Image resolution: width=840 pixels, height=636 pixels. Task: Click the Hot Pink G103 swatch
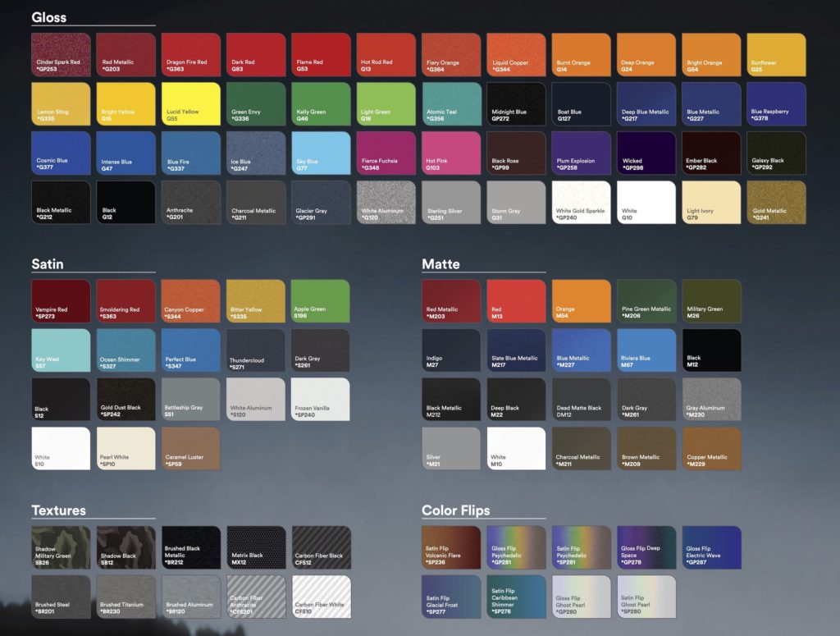tap(451, 153)
